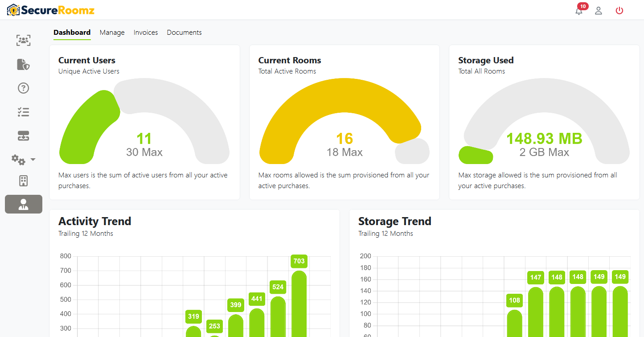Click the "Total All Rooms" subtitle
This screenshot has height=337, width=644.
tap(482, 71)
